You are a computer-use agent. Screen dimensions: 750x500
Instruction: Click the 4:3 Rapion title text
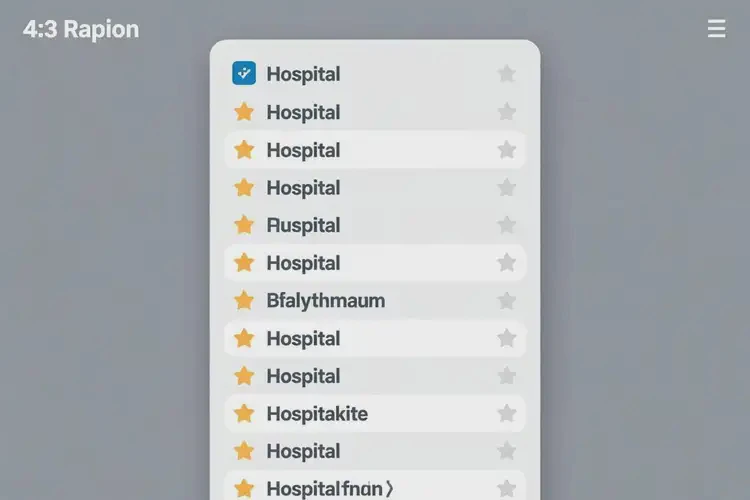click(x=81, y=29)
